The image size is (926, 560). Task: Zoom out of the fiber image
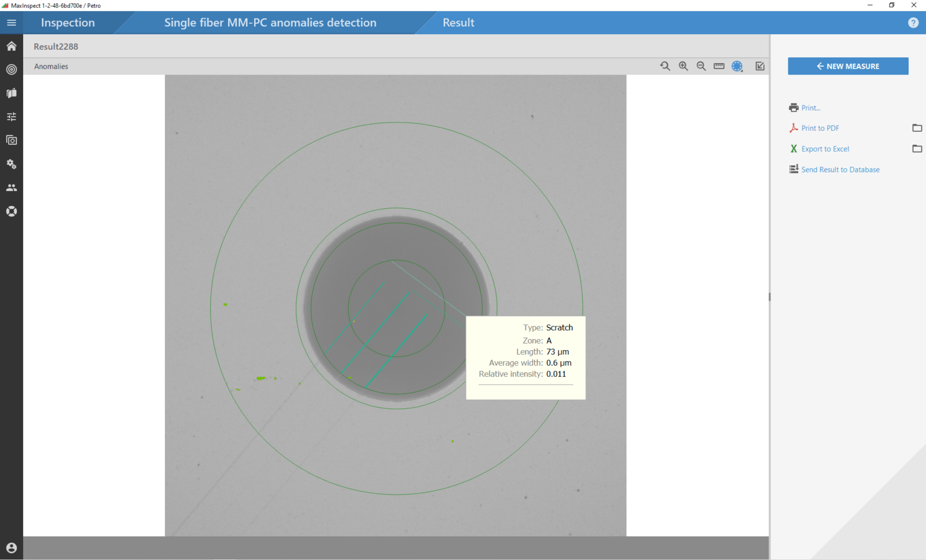click(701, 66)
